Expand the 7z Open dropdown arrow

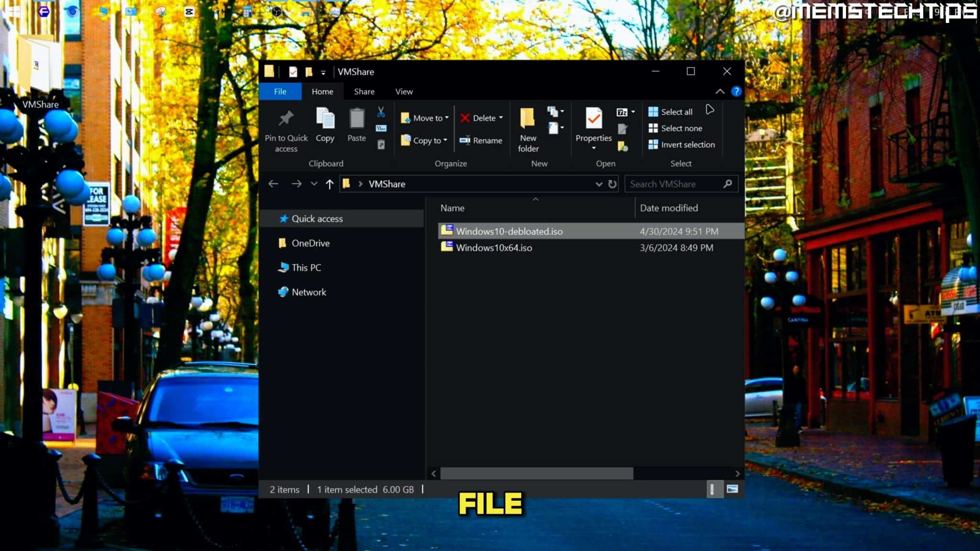(x=633, y=112)
